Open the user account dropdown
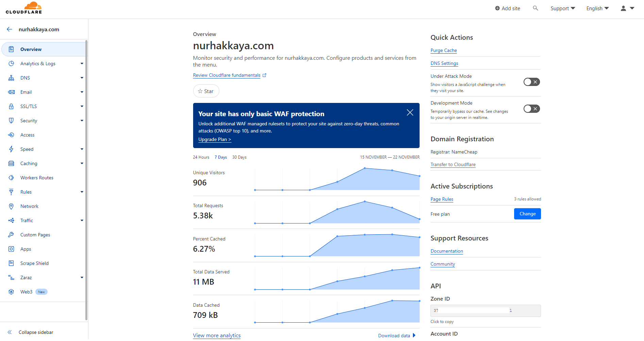 pos(627,8)
